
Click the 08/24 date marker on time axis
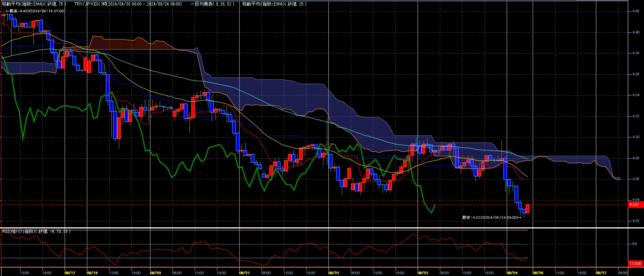click(512, 273)
